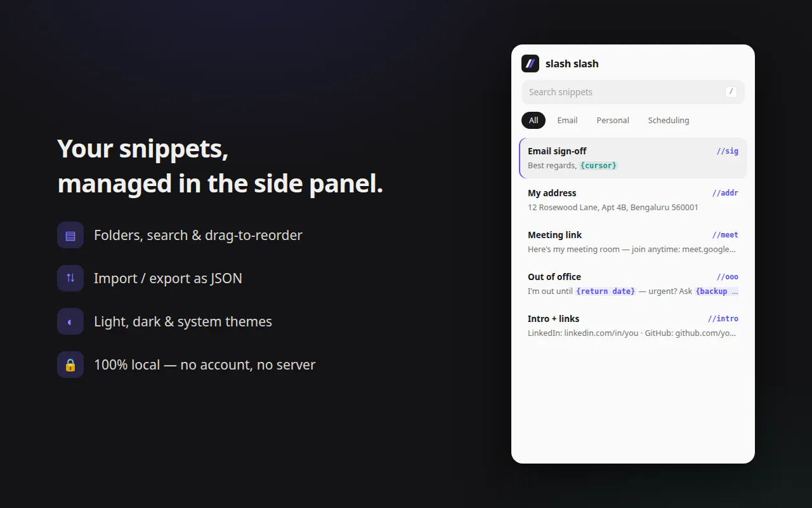The image size is (812, 508).
Task: Switch to the Scheduling folder tab
Action: click(x=669, y=120)
